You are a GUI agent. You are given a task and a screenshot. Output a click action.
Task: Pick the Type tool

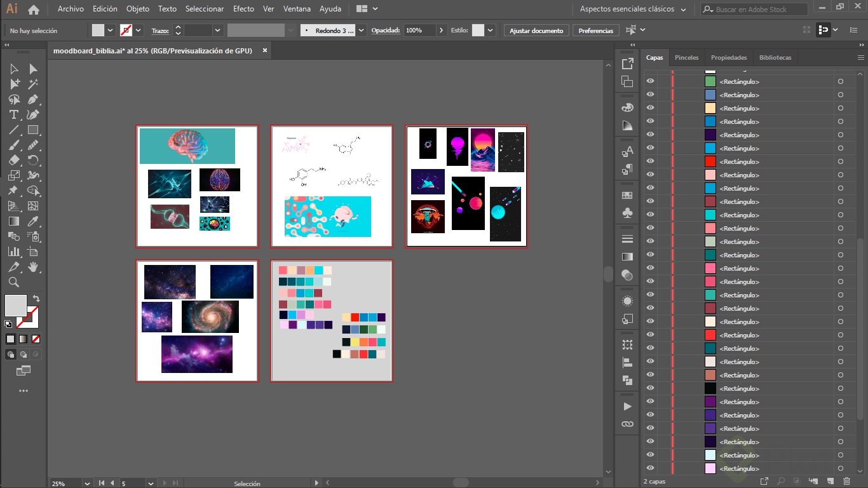click(x=13, y=114)
